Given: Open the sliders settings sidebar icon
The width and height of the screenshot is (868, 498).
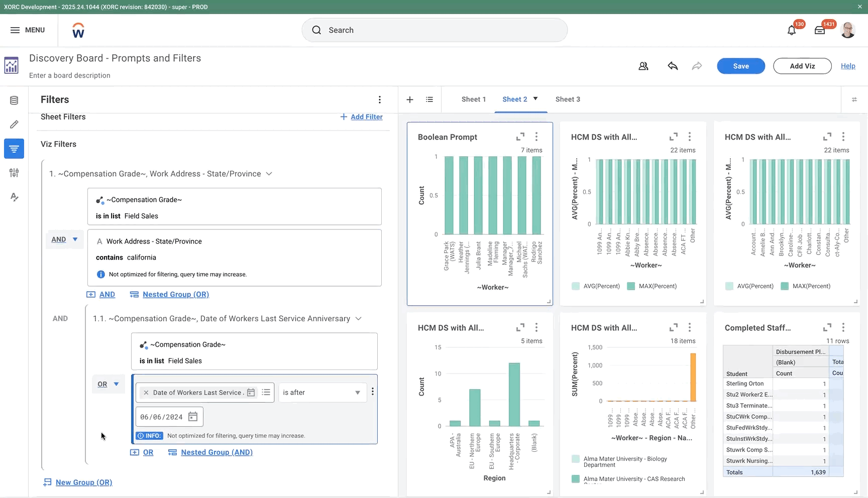Looking at the screenshot, I should point(14,173).
